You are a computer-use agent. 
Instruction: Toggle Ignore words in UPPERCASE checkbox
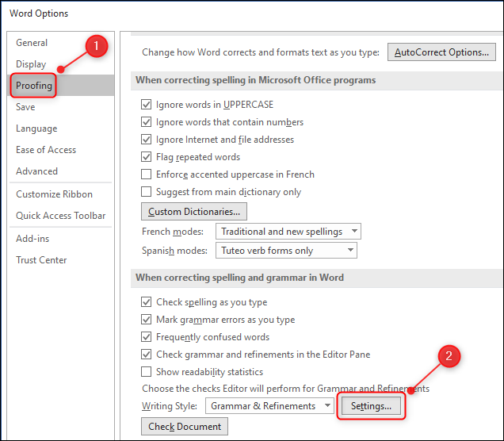coord(147,105)
